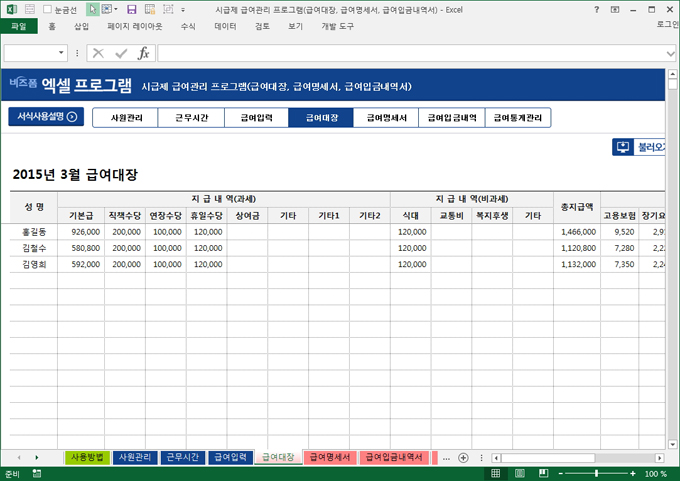Switch to page break preview icon
This screenshot has width=680, height=481.
coord(541,473)
